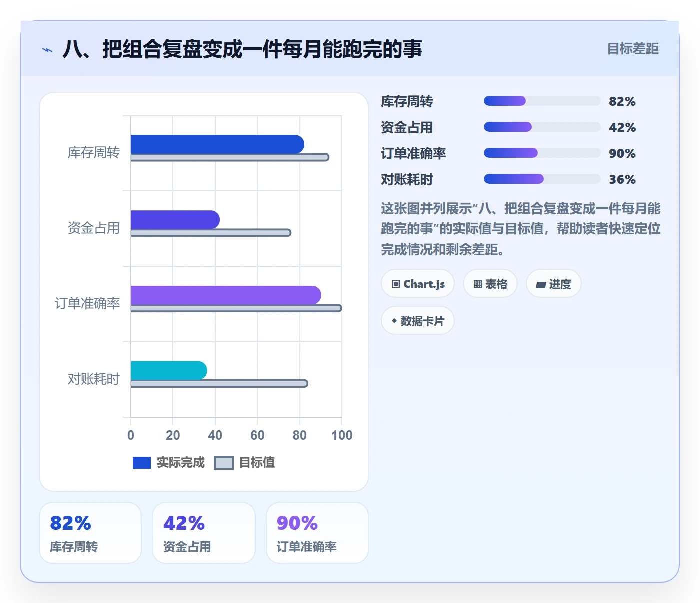The width and height of the screenshot is (700, 603).
Task: Toggle the 实际完成 legend entry
Action: 169,463
